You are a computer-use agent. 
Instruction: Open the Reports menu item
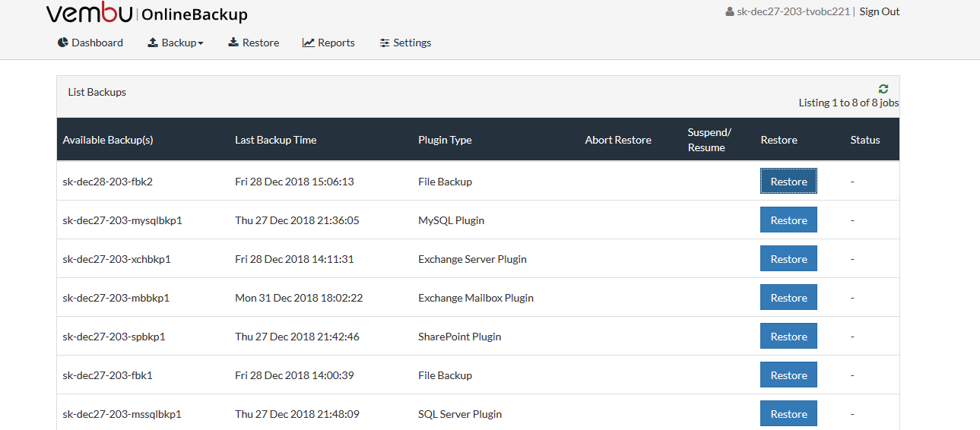click(x=328, y=43)
